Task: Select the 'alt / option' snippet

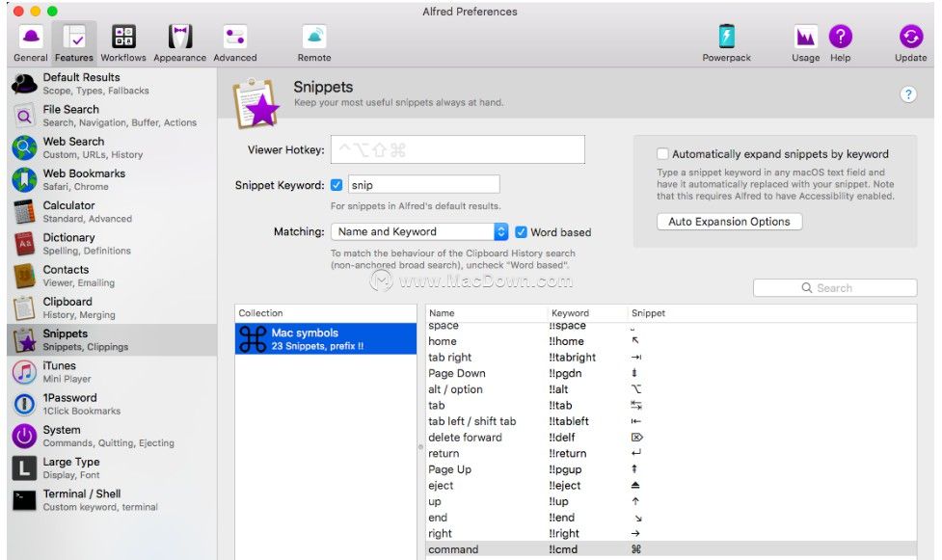Action: point(671,389)
